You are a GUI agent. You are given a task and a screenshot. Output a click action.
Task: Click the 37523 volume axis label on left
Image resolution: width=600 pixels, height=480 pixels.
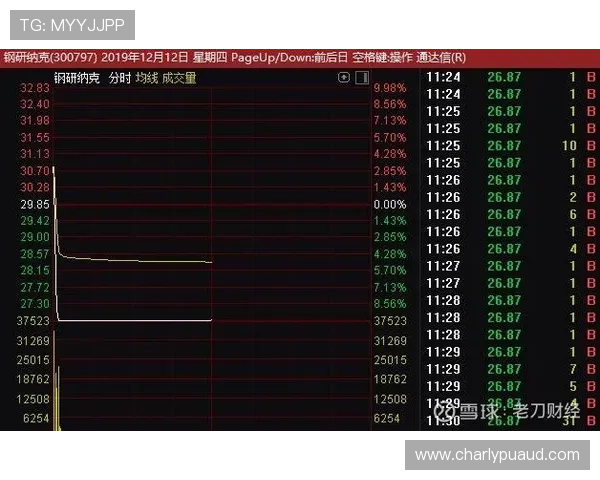[33, 321]
